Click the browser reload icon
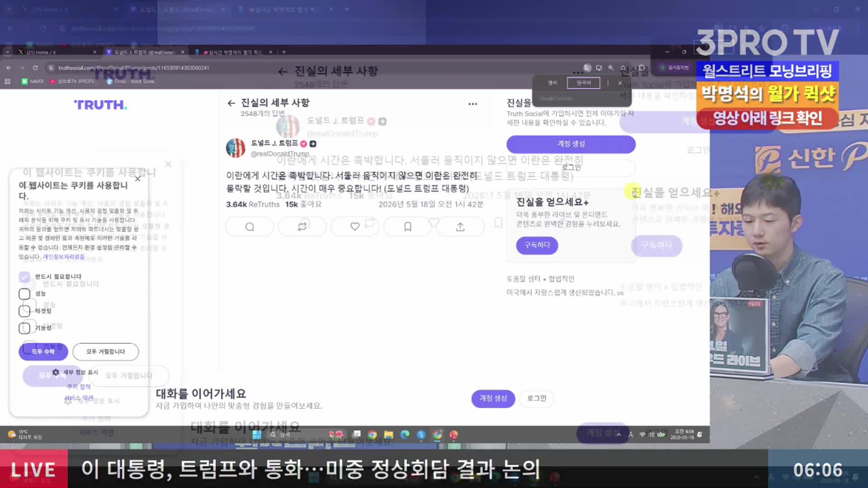The height and width of the screenshot is (488, 868). (35, 68)
